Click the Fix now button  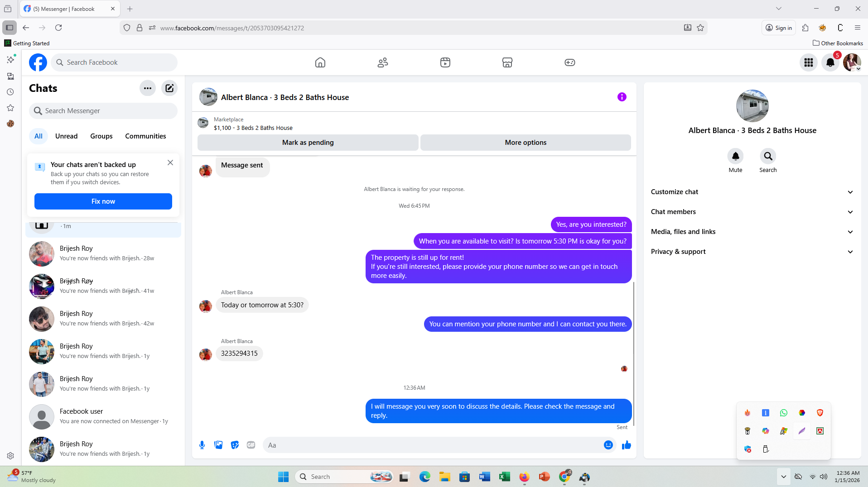click(x=103, y=201)
